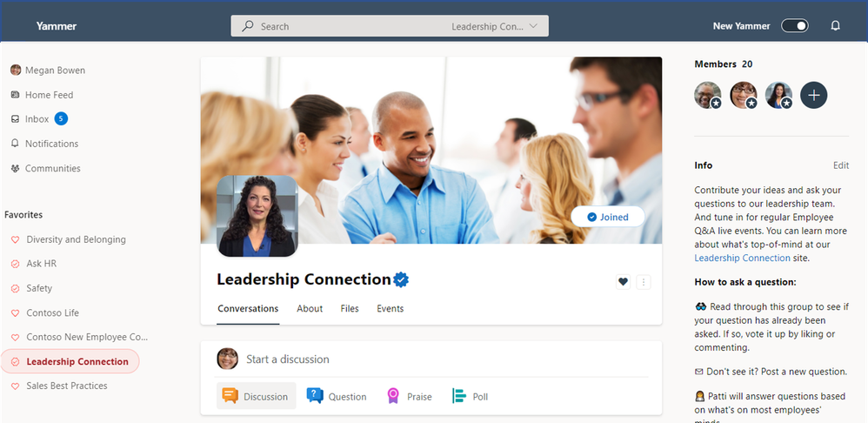Open Inbox with 5 unread
868x423 pixels.
(x=39, y=119)
